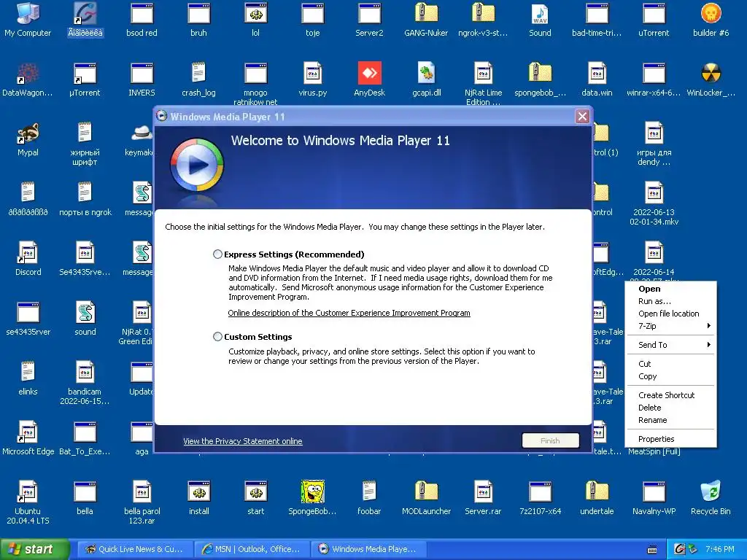Select the Ubuntu 20.04.4 LTS icon
The width and height of the screenshot is (747, 560).
[28, 502]
